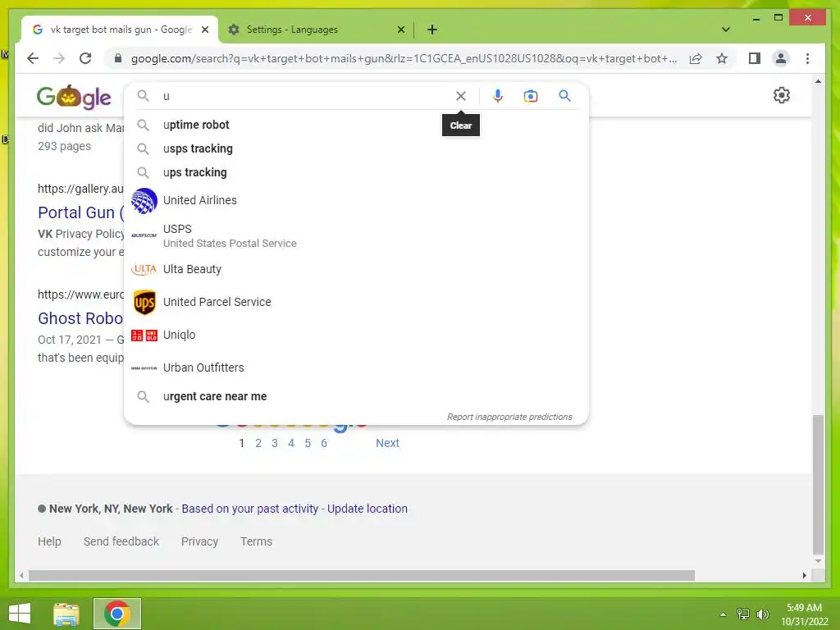
Task: Click Next results page link
Action: (387, 443)
